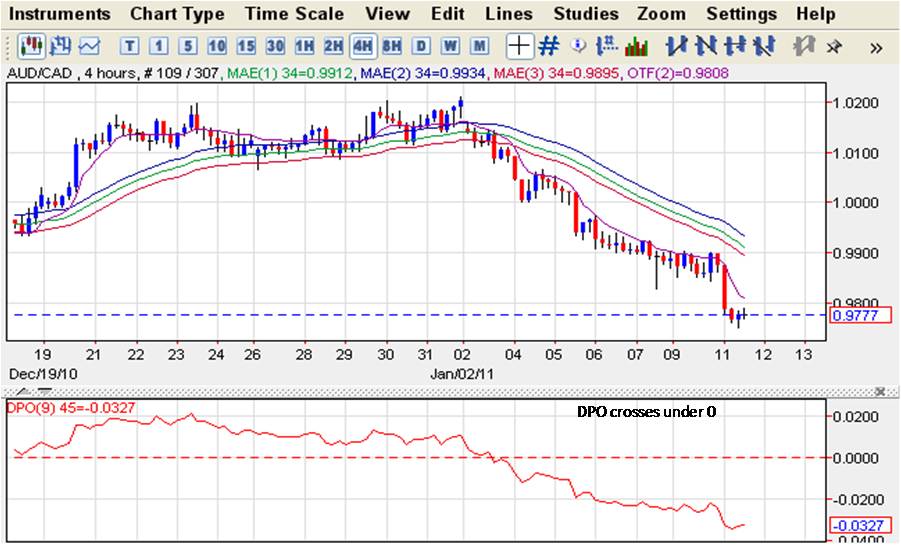
Task: Select the candlestick chart type icon
Action: (x=31, y=46)
